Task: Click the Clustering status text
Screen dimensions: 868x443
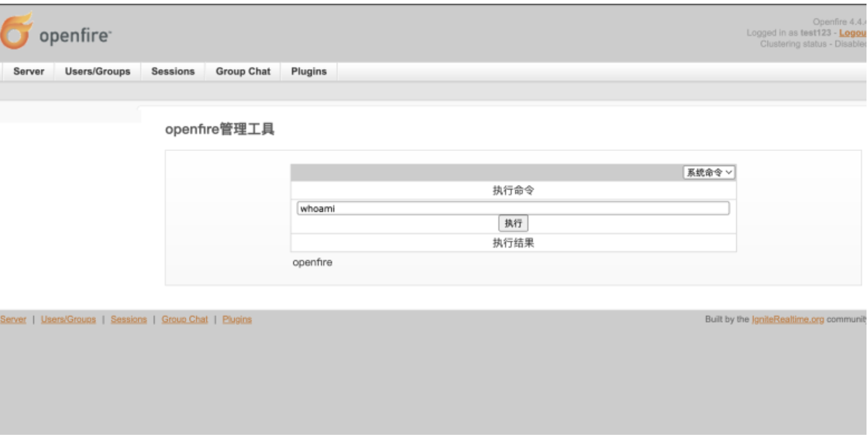Action: point(813,45)
